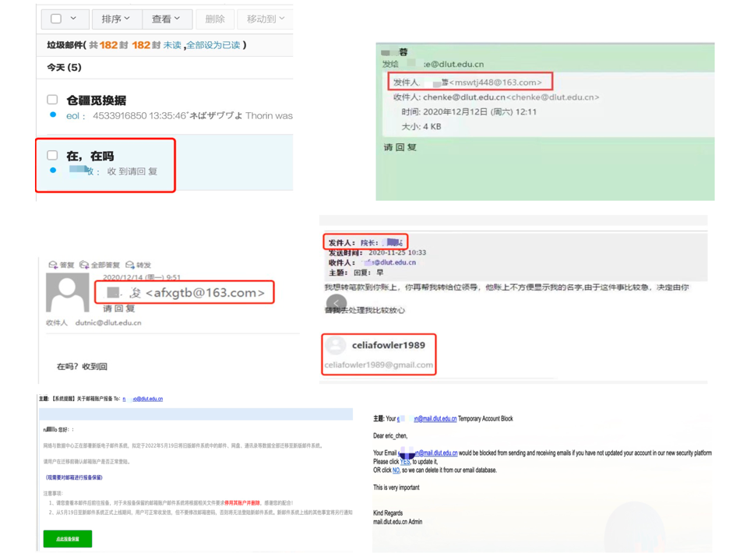Image resolution: width=747 pixels, height=560 pixels.
Task: Click the gray sender avatar placeholder
Action: [x=68, y=292]
